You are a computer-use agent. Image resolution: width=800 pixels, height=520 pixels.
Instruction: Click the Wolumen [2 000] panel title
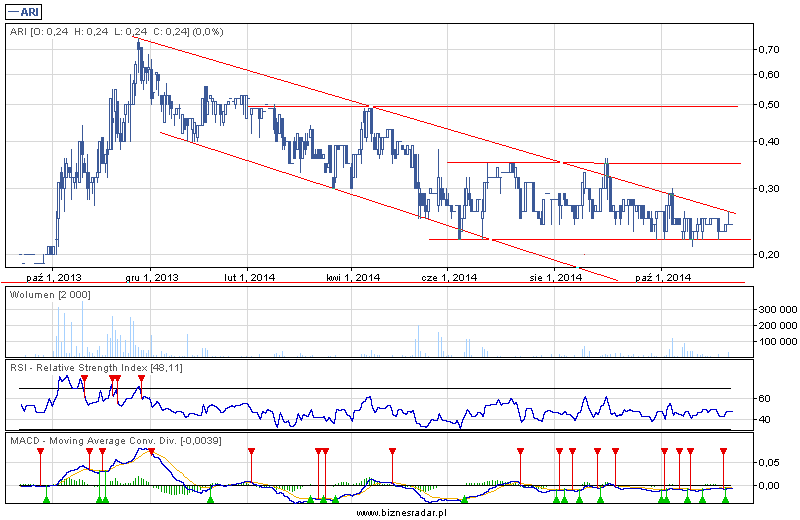[x=50, y=295]
